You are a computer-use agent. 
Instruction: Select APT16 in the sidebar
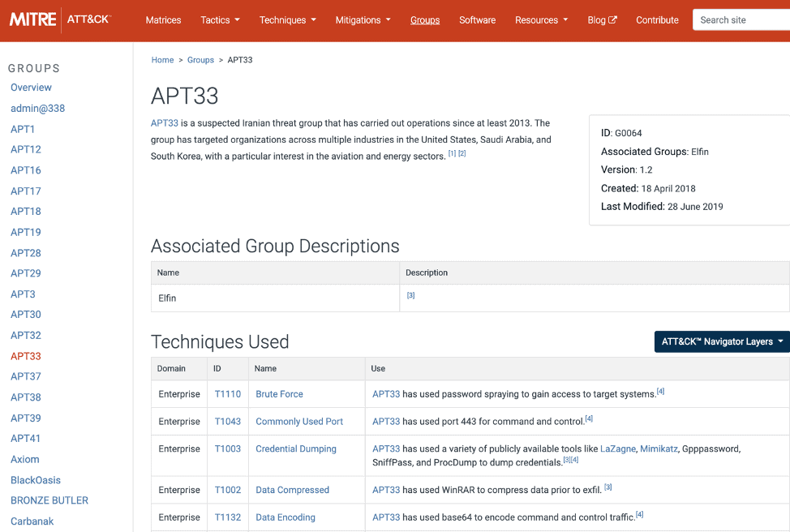tap(26, 170)
